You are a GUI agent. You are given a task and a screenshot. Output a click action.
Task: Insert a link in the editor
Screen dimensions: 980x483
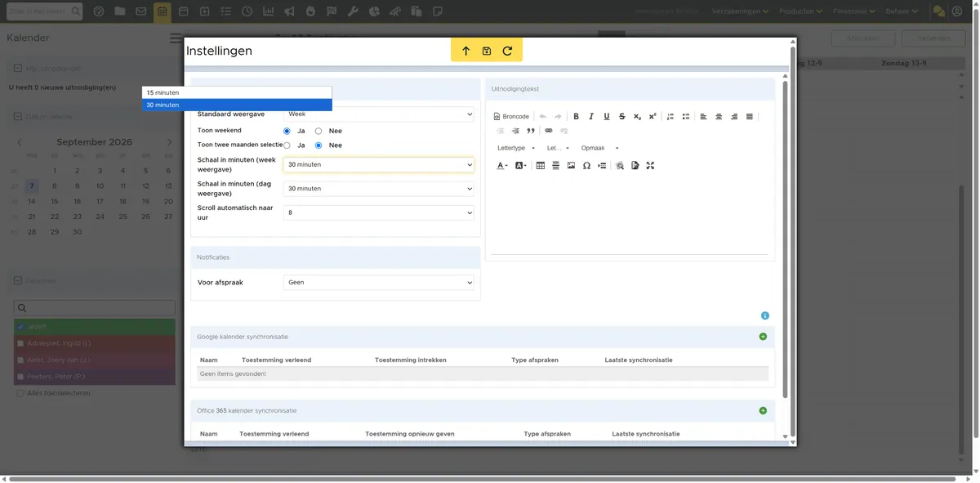click(x=549, y=131)
